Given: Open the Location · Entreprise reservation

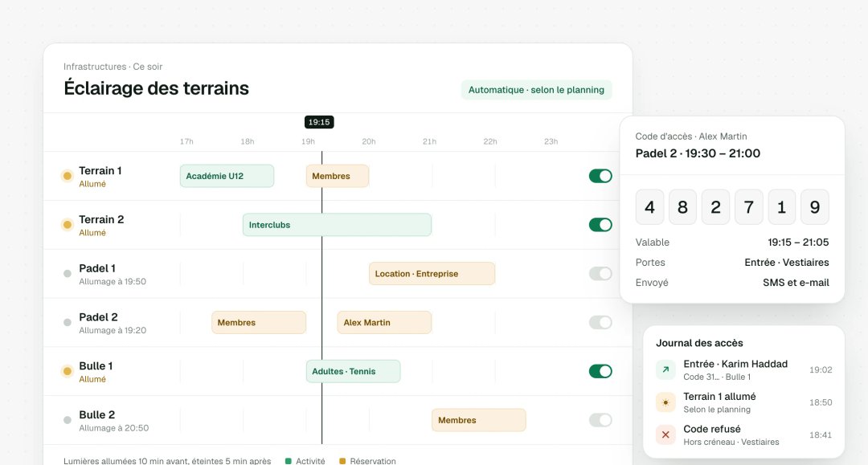Looking at the screenshot, I should 432,274.
